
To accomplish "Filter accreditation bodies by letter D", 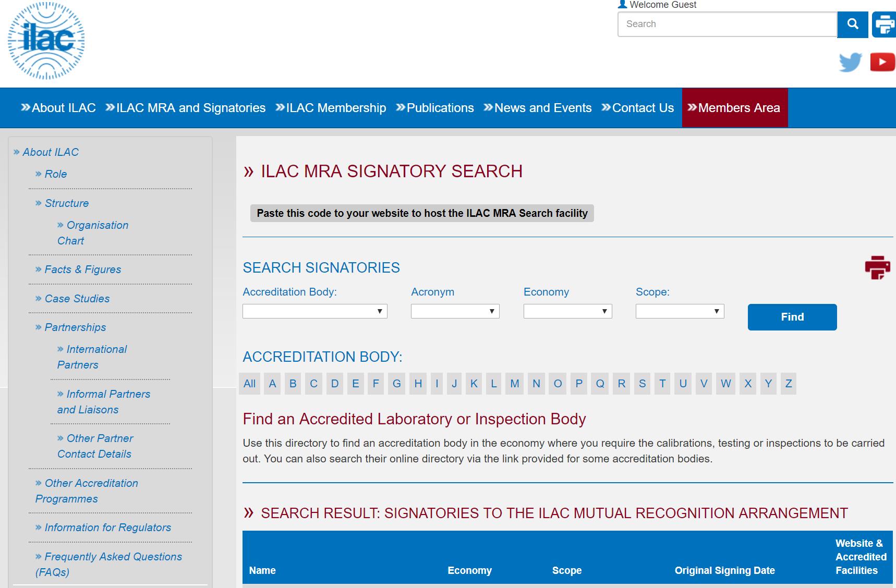I will point(335,384).
